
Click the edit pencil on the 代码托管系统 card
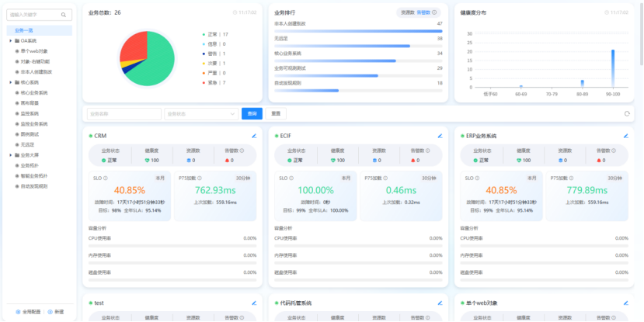tap(440, 303)
